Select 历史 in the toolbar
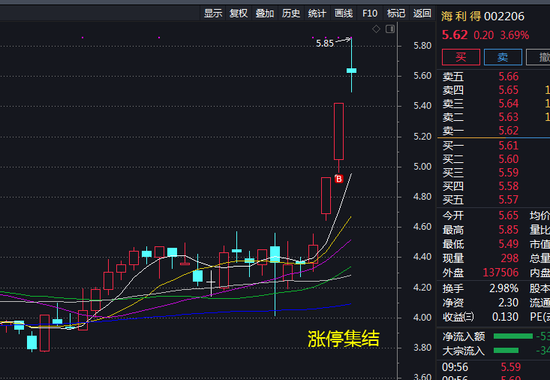550x380 pixels. click(x=291, y=13)
